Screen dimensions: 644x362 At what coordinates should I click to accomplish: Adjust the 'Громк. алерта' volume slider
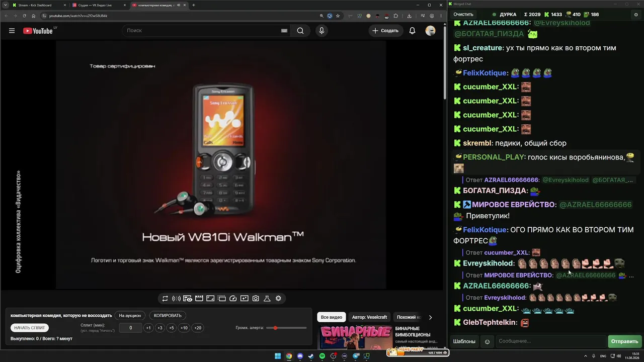[x=287, y=328]
